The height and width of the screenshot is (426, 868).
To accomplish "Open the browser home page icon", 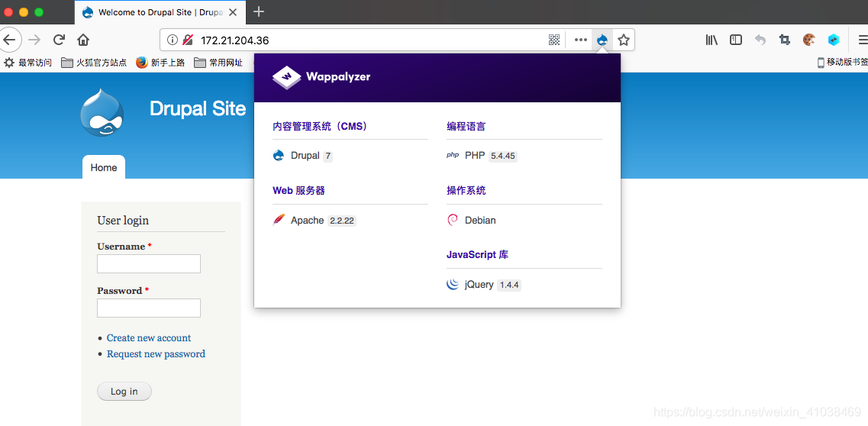I will pos(83,40).
